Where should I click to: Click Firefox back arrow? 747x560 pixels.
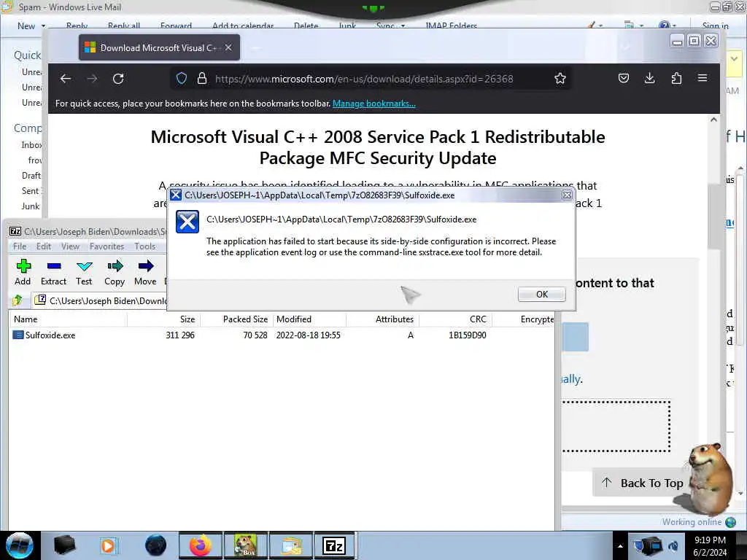(66, 79)
